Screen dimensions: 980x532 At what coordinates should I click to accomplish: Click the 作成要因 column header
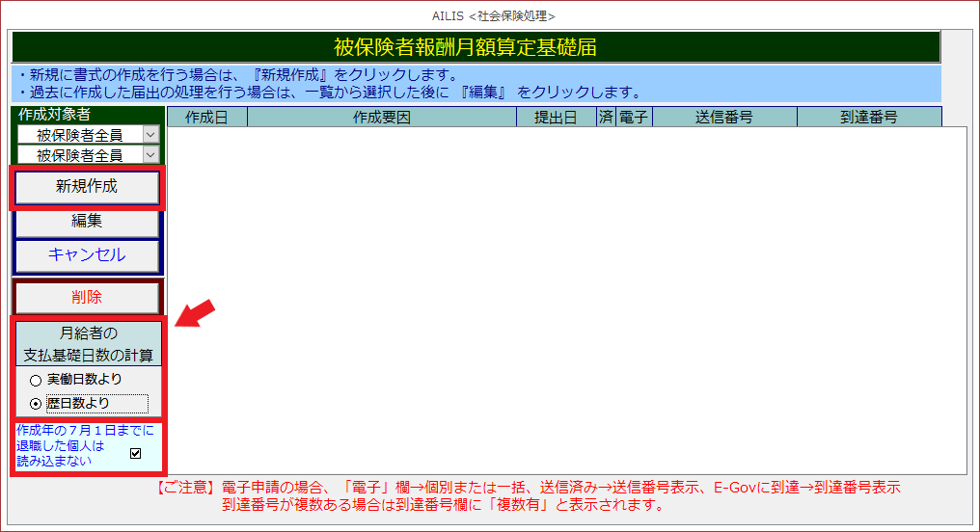tap(381, 118)
